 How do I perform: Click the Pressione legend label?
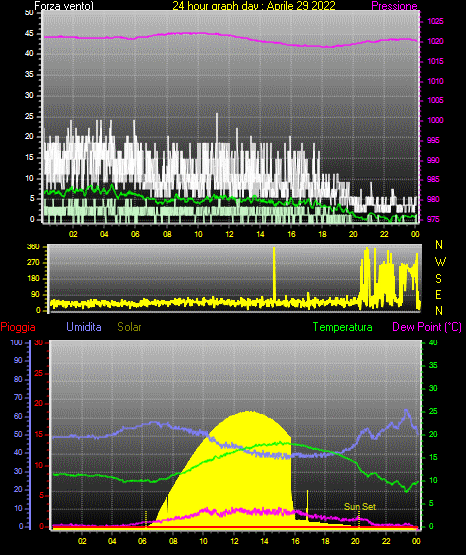(394, 6)
